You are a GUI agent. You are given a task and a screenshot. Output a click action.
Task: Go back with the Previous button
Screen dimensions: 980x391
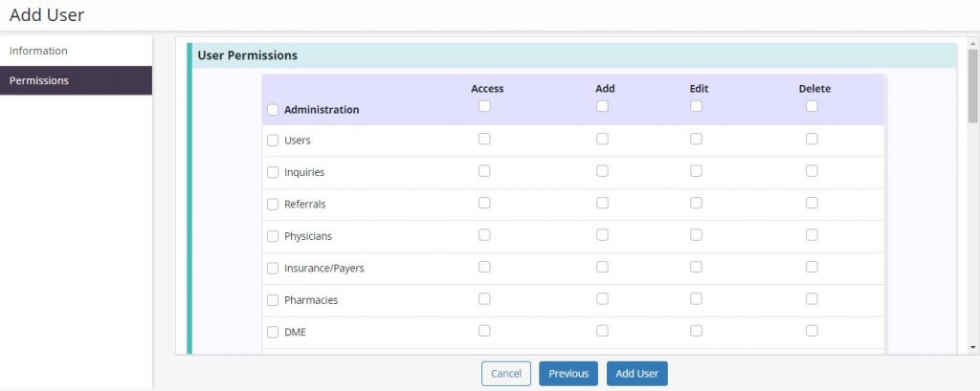tap(568, 374)
